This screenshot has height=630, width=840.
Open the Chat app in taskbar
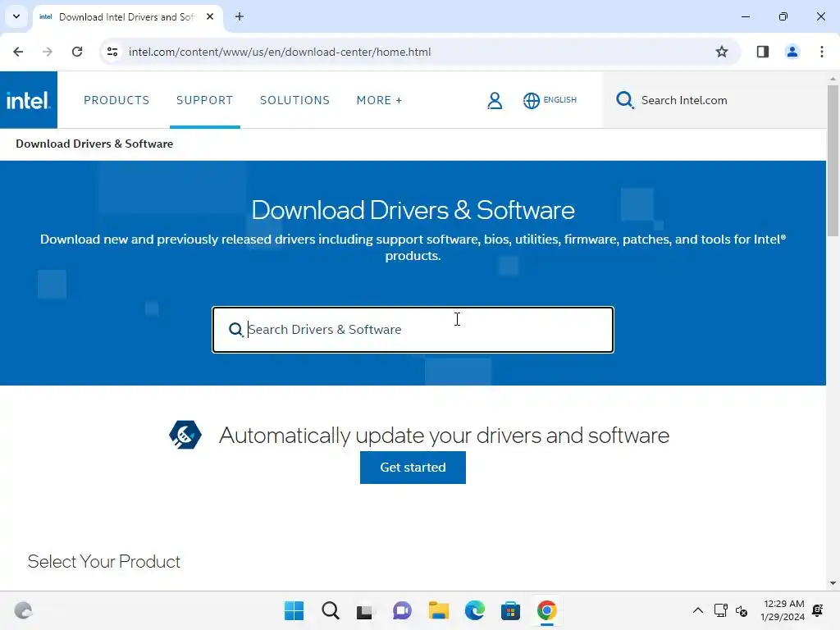[x=402, y=610]
